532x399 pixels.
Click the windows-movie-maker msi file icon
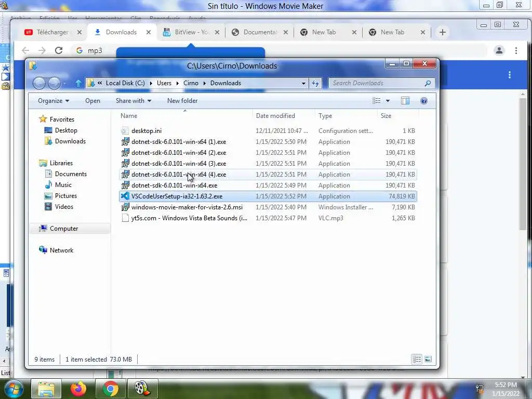click(125, 207)
